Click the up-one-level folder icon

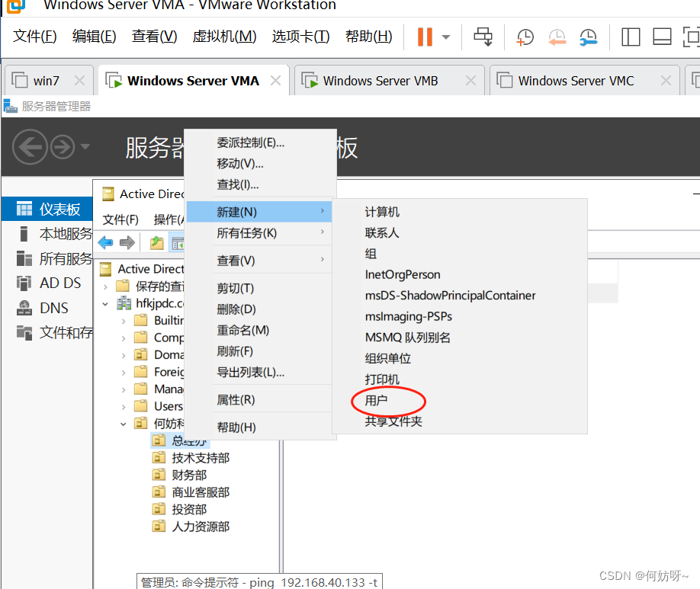156,243
